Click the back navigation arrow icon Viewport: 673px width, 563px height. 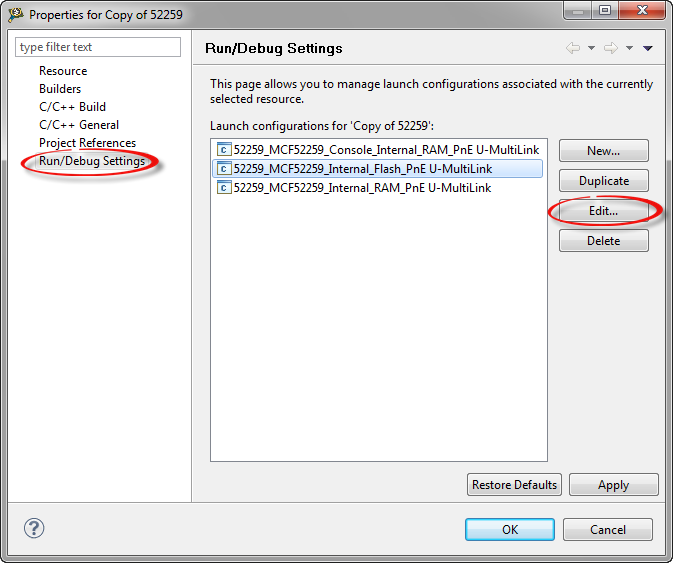[573, 48]
